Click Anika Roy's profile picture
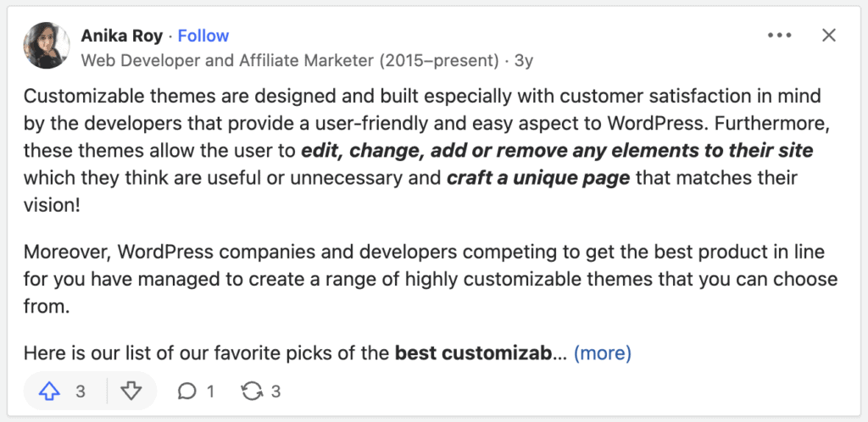This screenshot has width=868, height=422. pyautogui.click(x=47, y=47)
